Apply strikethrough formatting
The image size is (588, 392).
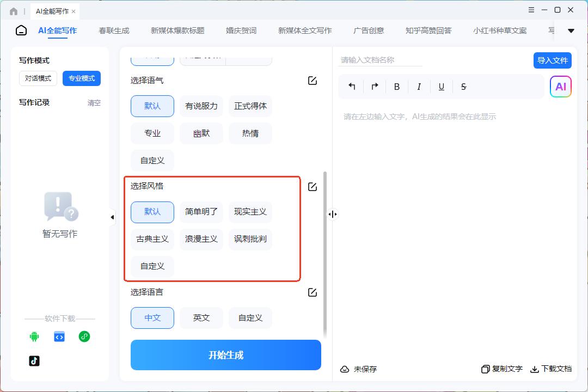[x=463, y=87]
